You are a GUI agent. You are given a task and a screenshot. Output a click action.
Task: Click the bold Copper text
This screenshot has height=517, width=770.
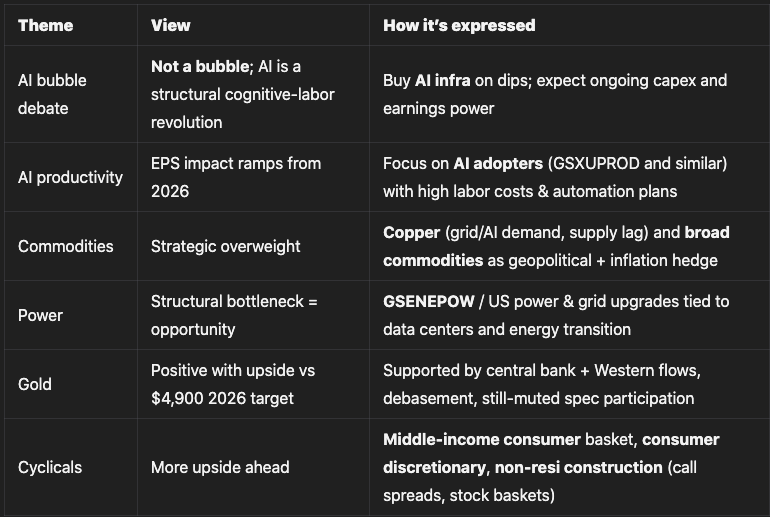pyautogui.click(x=410, y=233)
